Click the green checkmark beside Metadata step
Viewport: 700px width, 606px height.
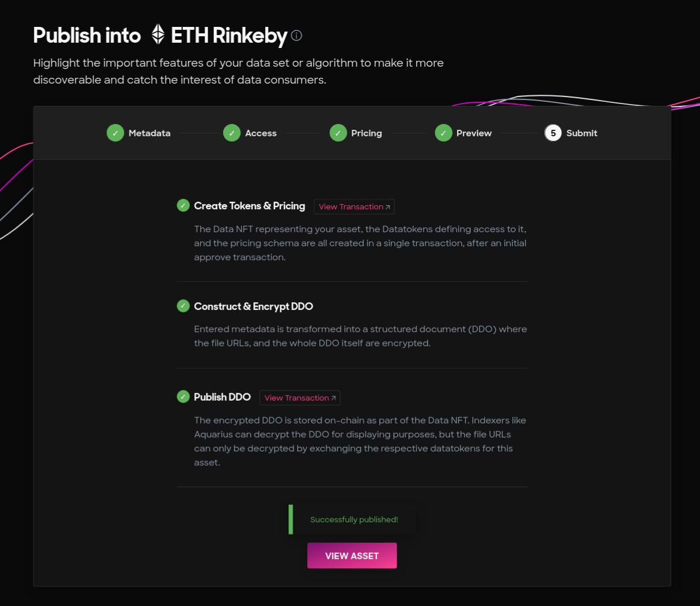click(115, 133)
